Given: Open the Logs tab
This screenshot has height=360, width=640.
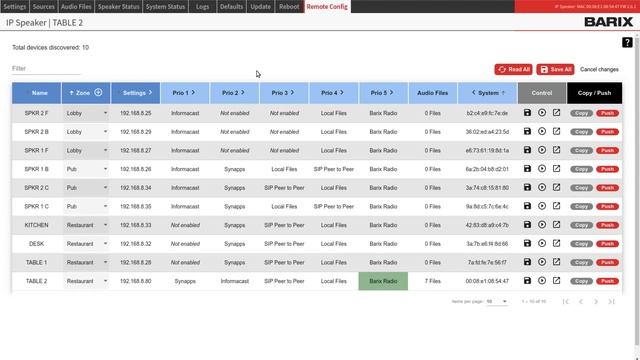Looking at the screenshot, I should click(202, 7).
